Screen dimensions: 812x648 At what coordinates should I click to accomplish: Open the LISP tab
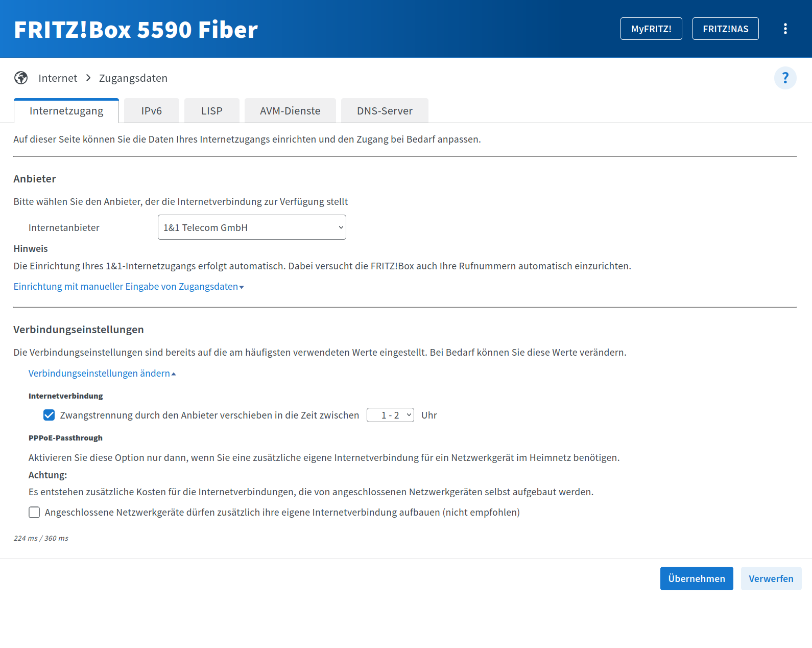[x=212, y=111]
